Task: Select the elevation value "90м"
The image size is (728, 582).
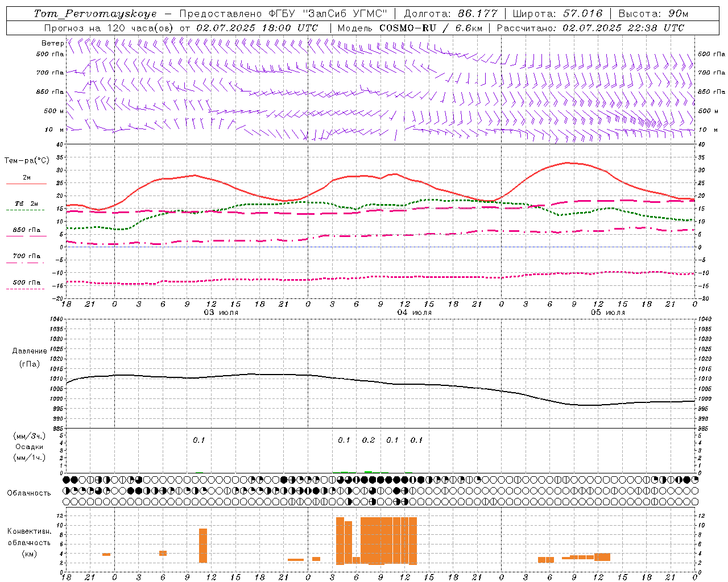Action: (678, 14)
